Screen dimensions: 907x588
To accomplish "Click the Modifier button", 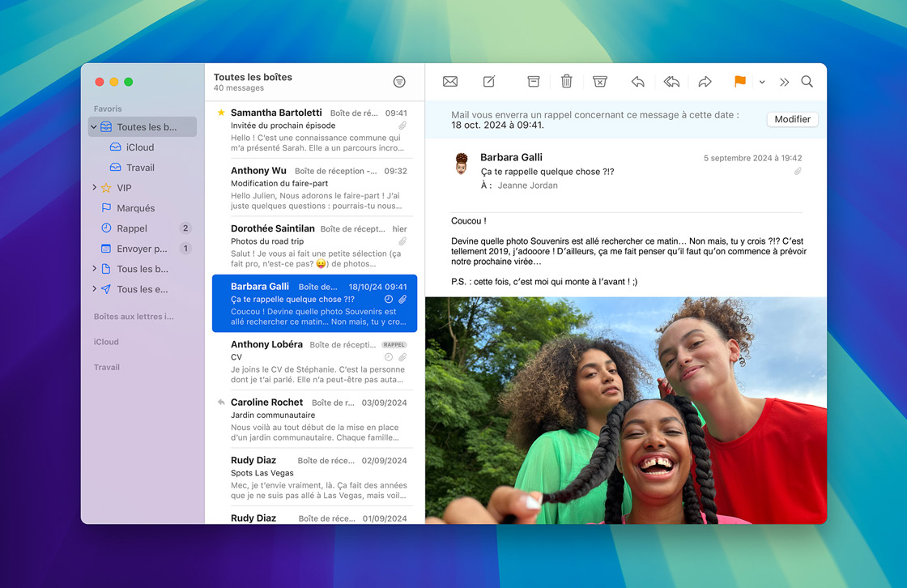I will (x=792, y=119).
